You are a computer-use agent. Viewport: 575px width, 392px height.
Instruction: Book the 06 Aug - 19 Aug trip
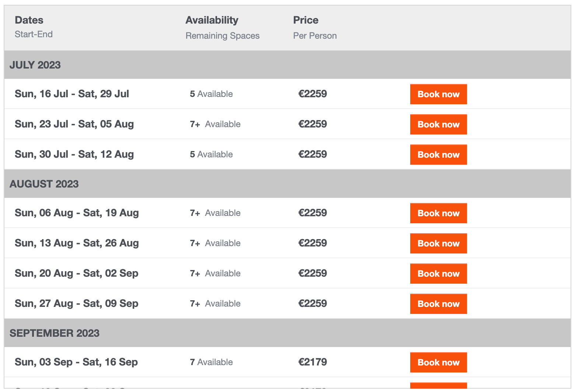[x=438, y=213]
